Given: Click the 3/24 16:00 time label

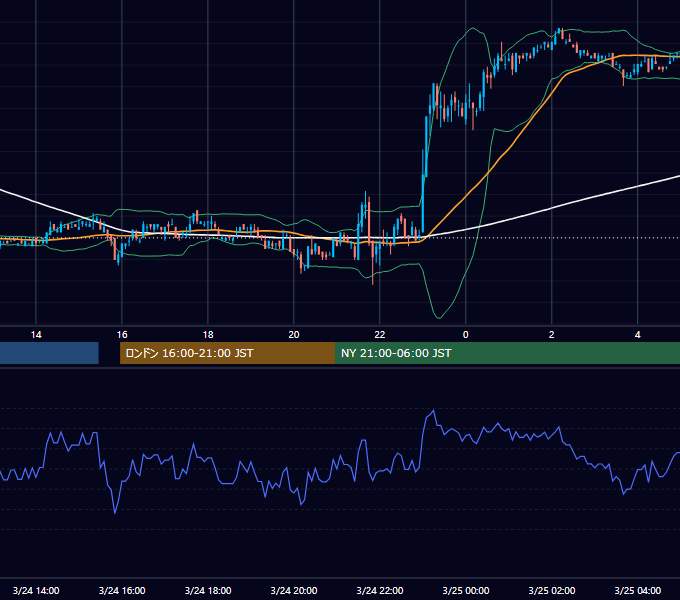Looking at the screenshot, I should [122, 590].
